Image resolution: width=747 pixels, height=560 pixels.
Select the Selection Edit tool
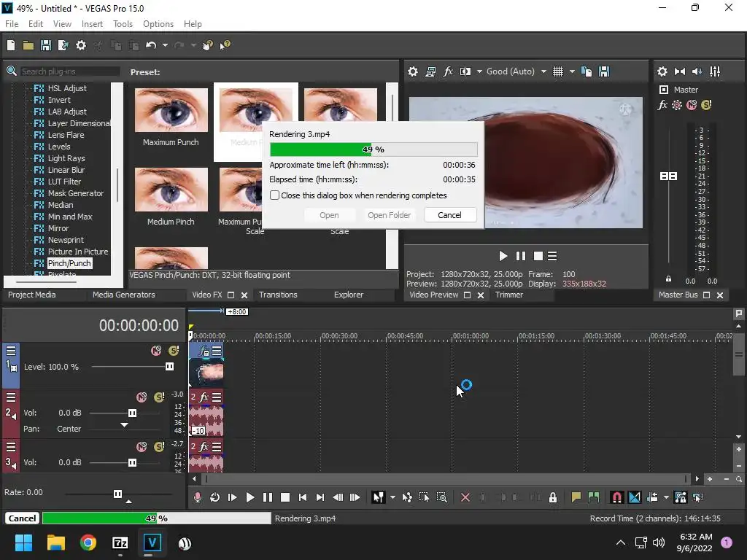point(424,497)
